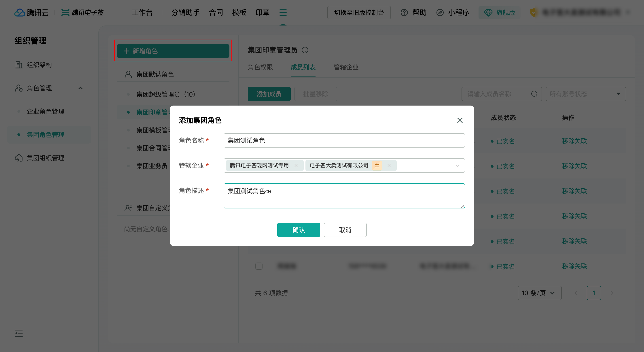Click page number 1 in pagination
The image size is (644, 352).
point(594,293)
